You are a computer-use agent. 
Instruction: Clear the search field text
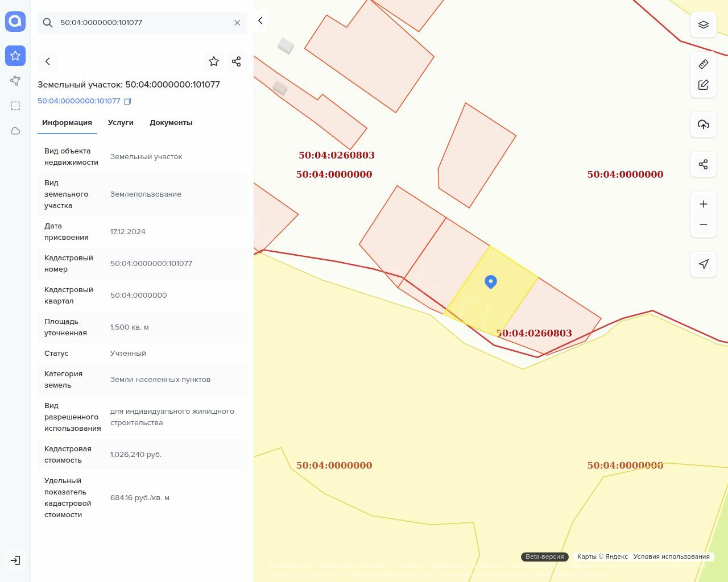pyautogui.click(x=237, y=23)
